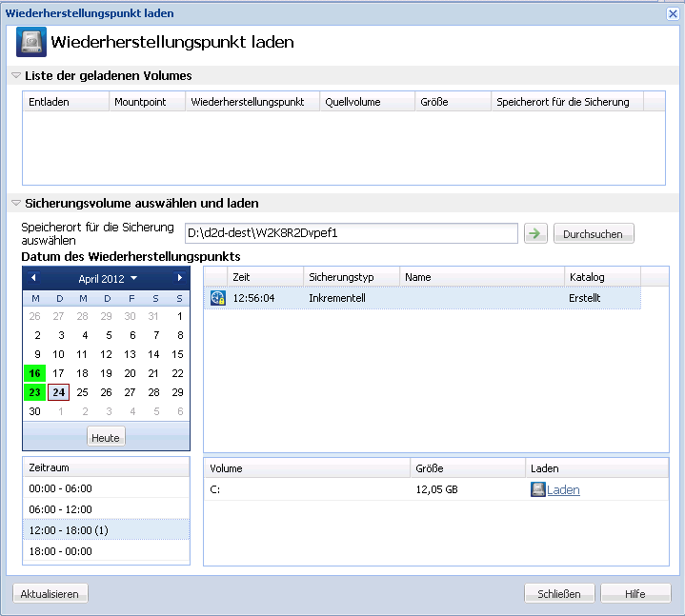Close the Wiederherstellungspunkt laden dialog
The width and height of the screenshot is (685, 616).
pyautogui.click(x=673, y=14)
